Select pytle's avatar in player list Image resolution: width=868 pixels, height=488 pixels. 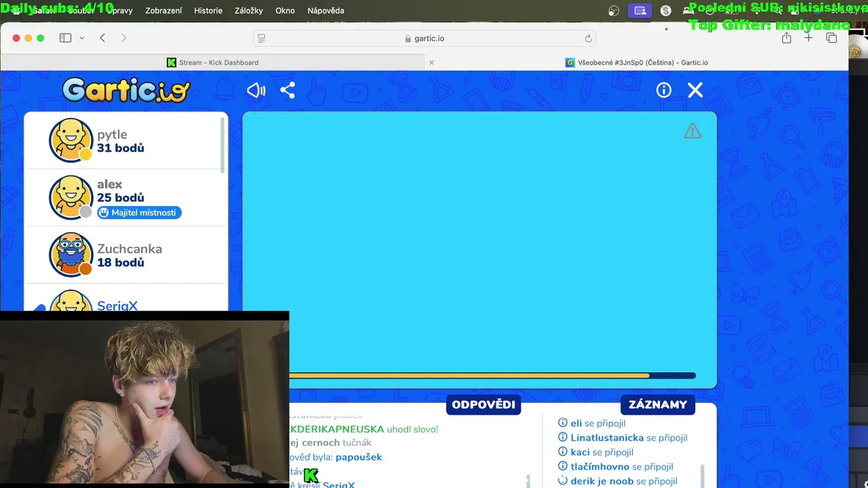click(x=71, y=141)
